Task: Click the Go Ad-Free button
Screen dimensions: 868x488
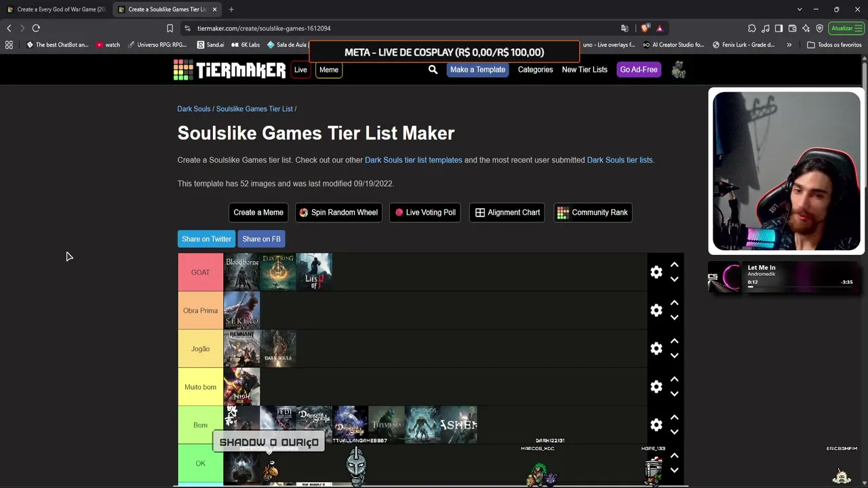Action: [x=638, y=70]
